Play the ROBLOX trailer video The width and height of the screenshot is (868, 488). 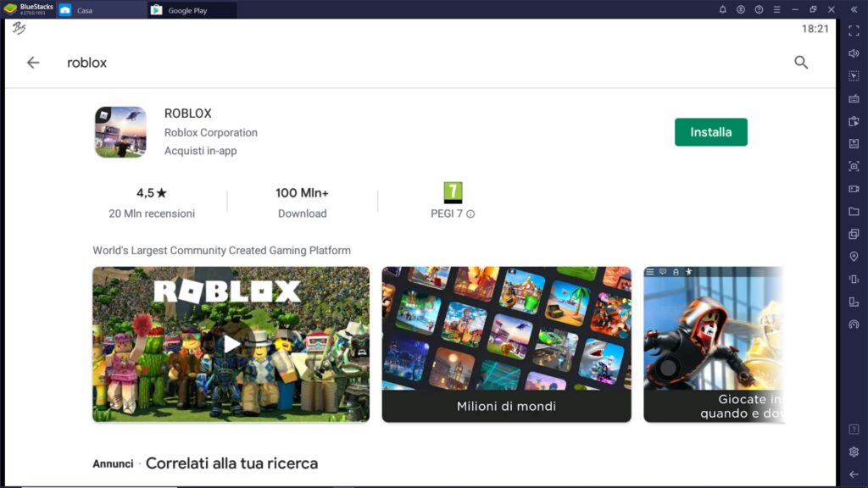click(231, 344)
